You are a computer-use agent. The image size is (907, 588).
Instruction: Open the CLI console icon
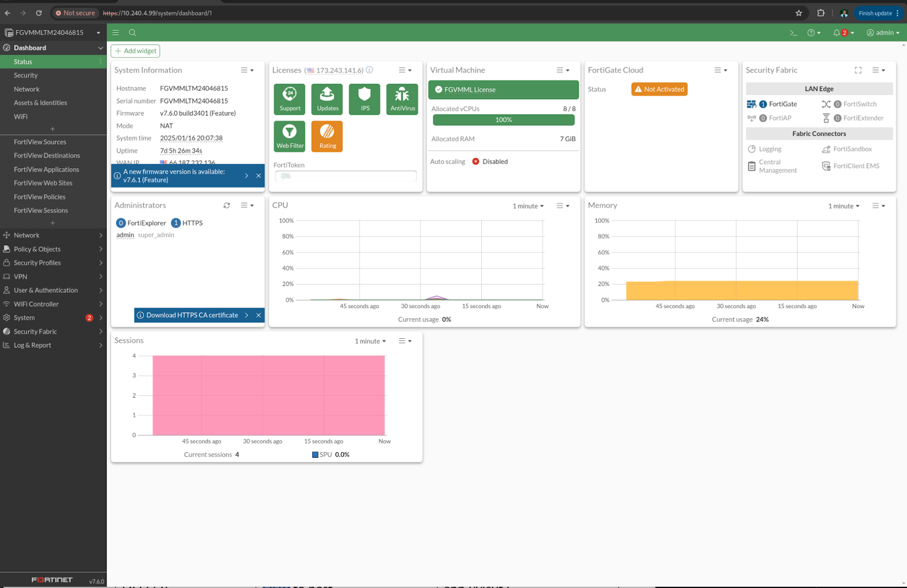tap(793, 33)
